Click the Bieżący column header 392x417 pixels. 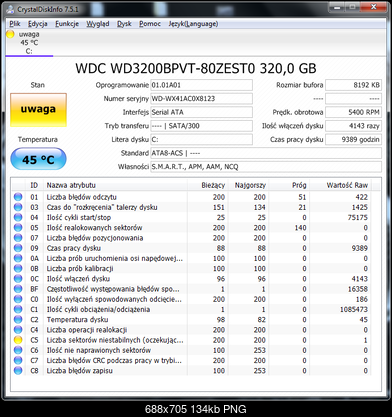point(207,185)
